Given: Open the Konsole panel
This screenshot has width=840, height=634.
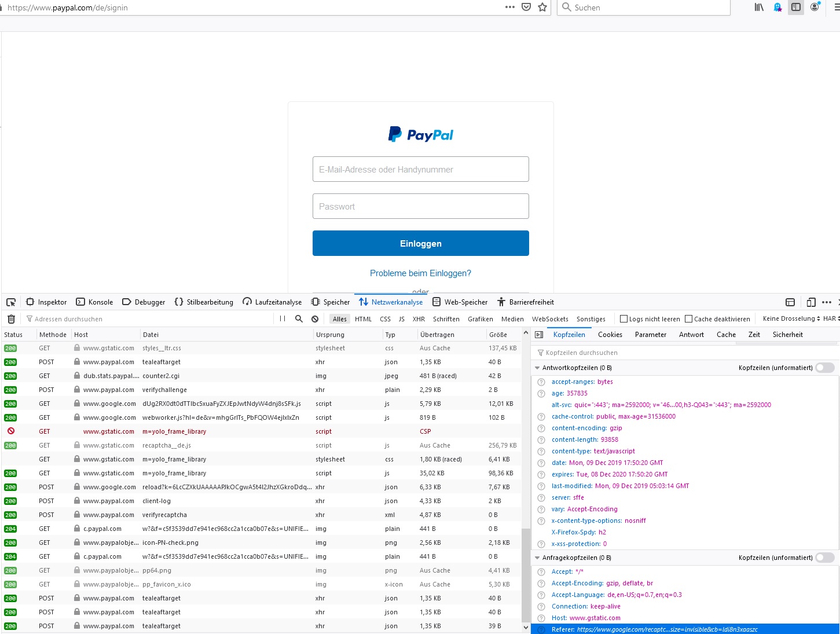Looking at the screenshot, I should [94, 302].
